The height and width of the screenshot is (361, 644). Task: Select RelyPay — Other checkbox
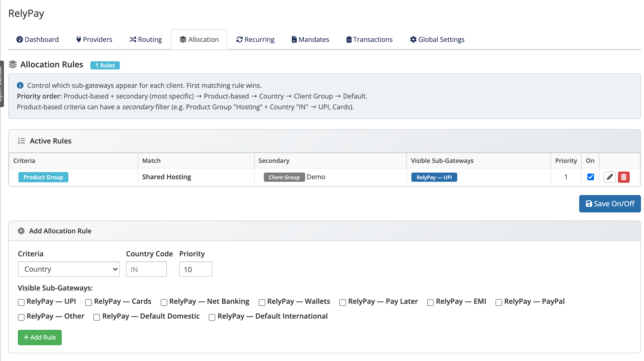tap(21, 317)
